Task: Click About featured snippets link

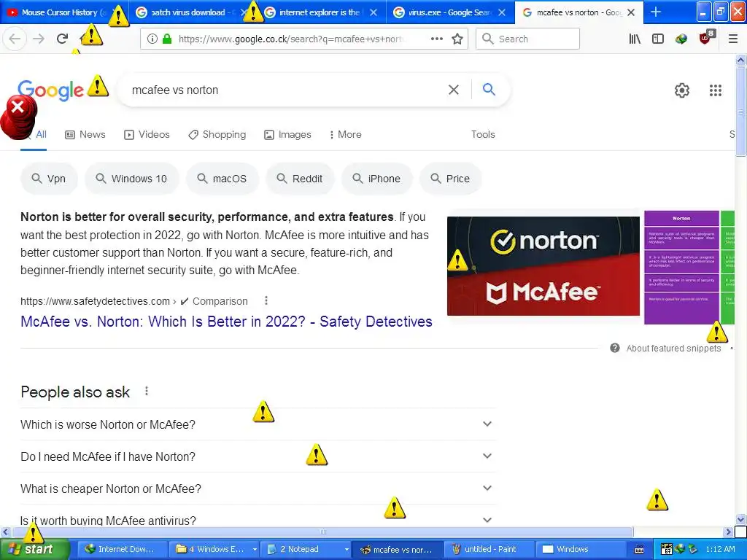Action: click(x=673, y=348)
